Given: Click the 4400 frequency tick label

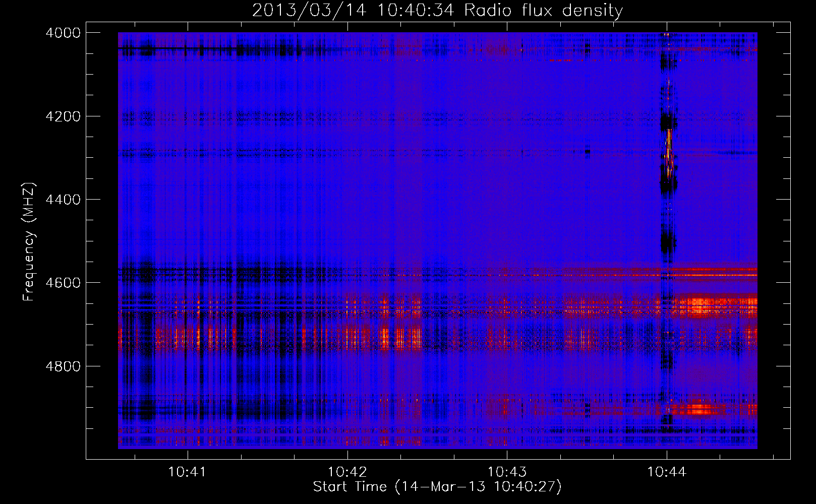Looking at the screenshot, I should 63,200.
